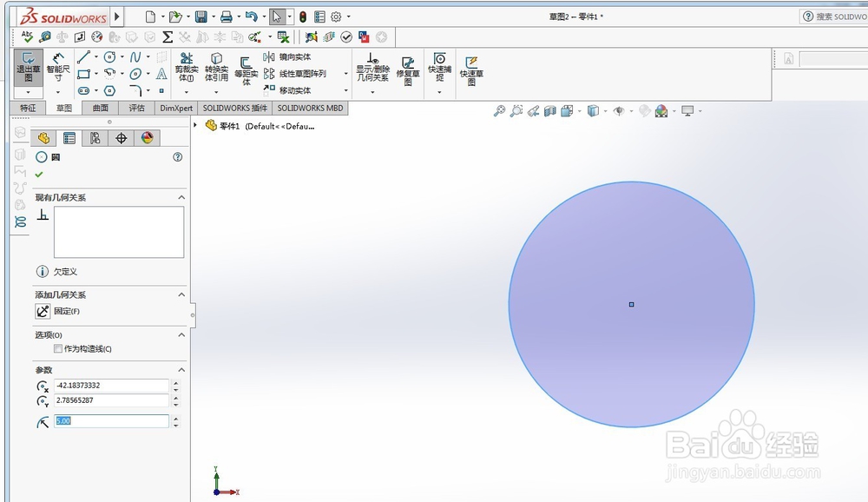Viewport: 868px width, 502px height.
Task: Click 移动实体 (Move Entities)
Action: [286, 90]
